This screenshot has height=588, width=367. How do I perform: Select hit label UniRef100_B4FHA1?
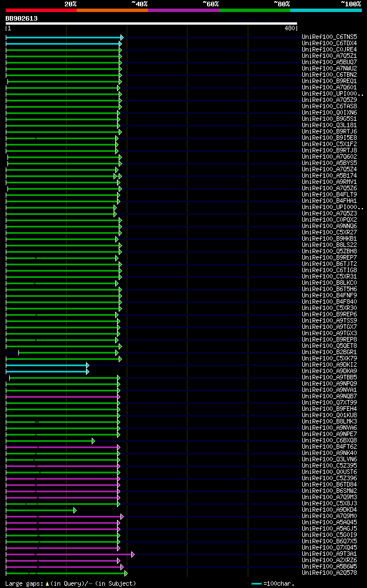click(x=330, y=201)
